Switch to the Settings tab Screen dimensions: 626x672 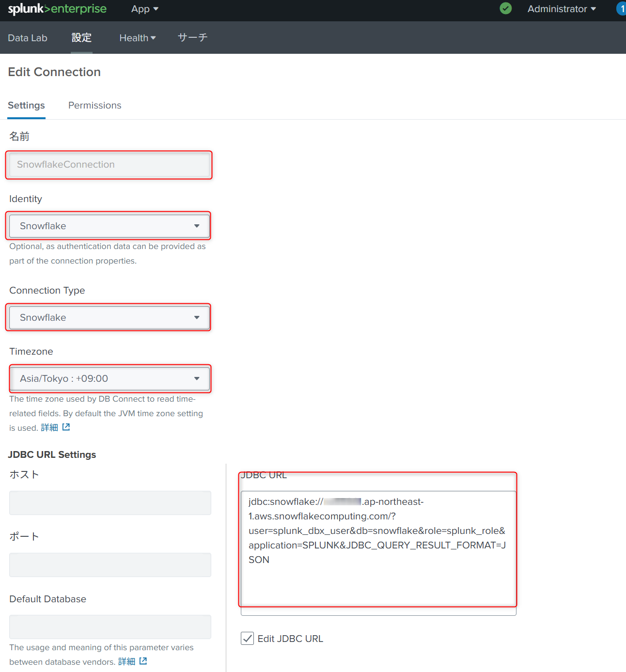26,105
